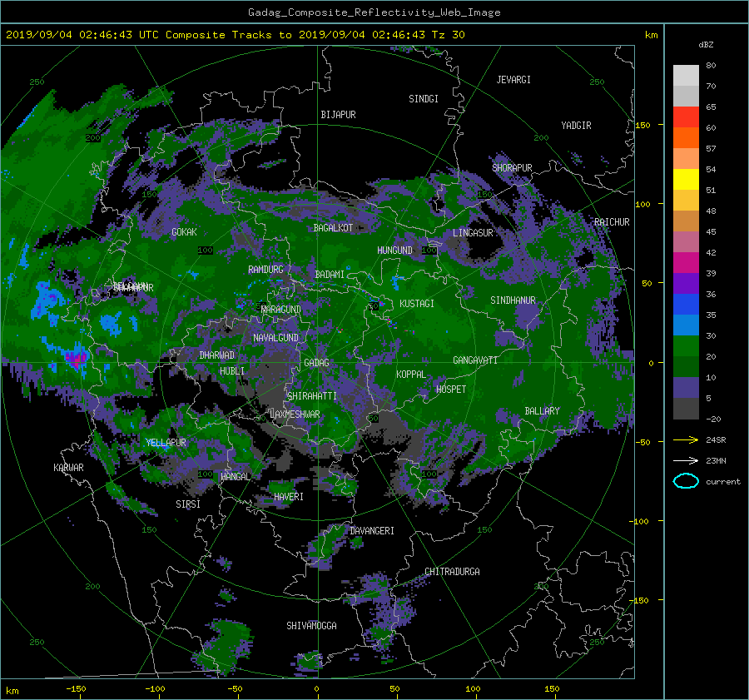
Task: Click the NAVALGUND city label
Action: point(275,338)
